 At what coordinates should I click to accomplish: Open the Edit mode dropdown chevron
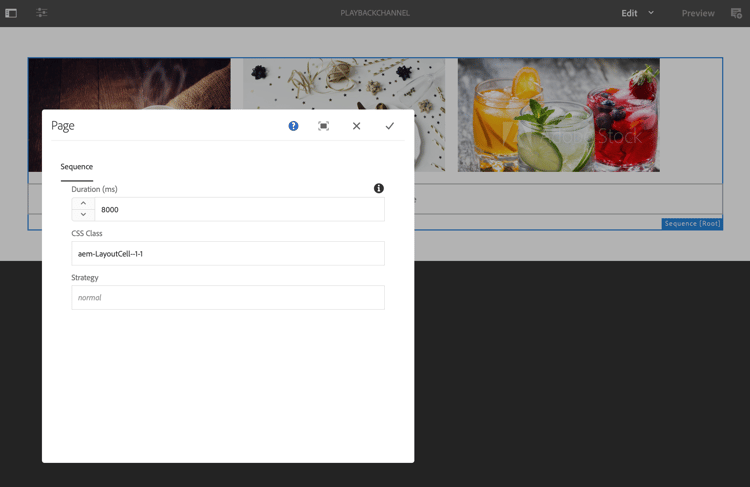(x=651, y=13)
